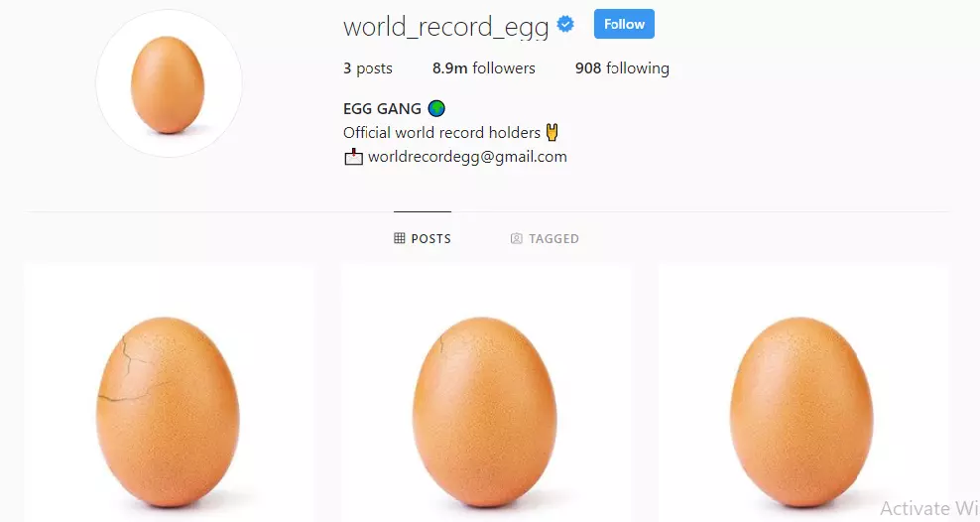
Task: Open the egg profile picture
Action: point(169,83)
